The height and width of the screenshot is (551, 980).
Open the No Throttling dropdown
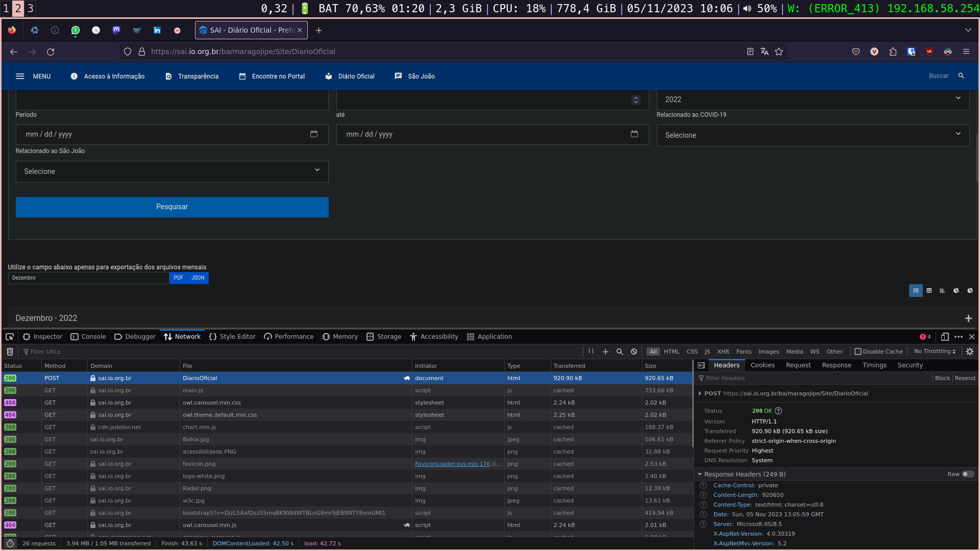(x=935, y=352)
